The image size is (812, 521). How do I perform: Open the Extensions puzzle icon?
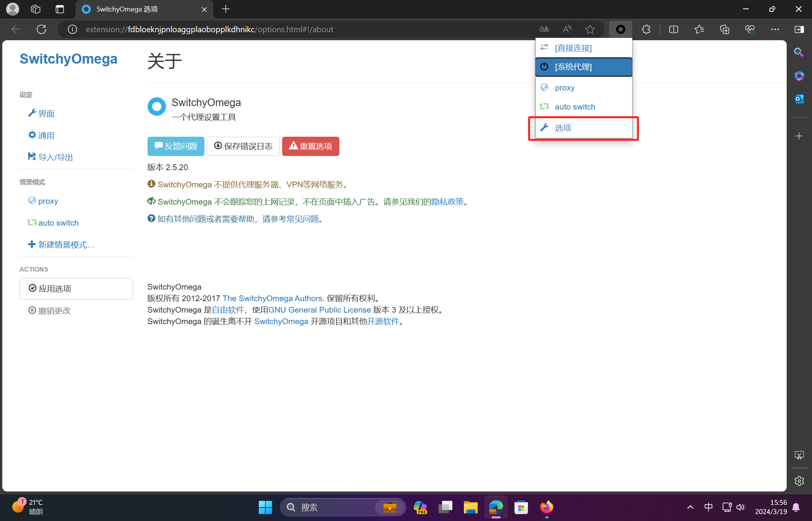pos(646,29)
